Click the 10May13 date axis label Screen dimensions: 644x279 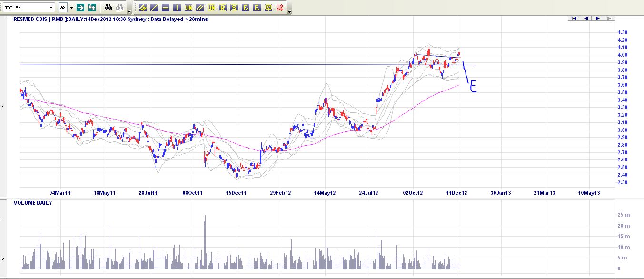point(588,193)
